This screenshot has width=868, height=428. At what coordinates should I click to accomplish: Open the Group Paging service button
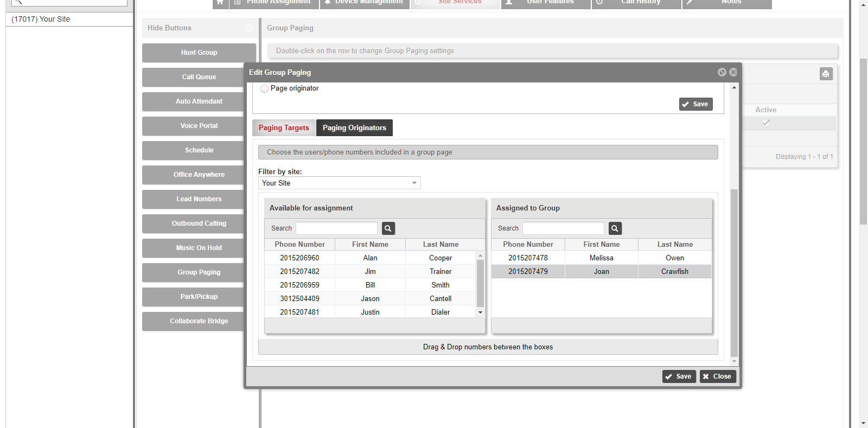[193, 272]
